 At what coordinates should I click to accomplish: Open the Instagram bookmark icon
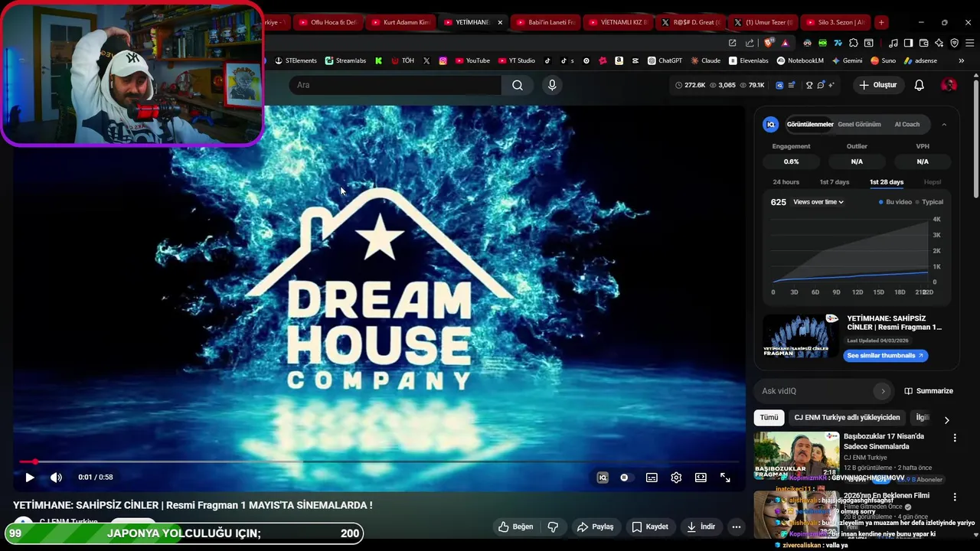443,60
